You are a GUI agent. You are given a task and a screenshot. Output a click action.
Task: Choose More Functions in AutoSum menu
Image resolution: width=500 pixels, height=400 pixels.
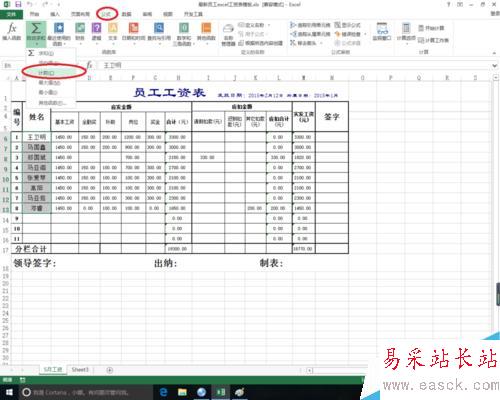coord(51,103)
